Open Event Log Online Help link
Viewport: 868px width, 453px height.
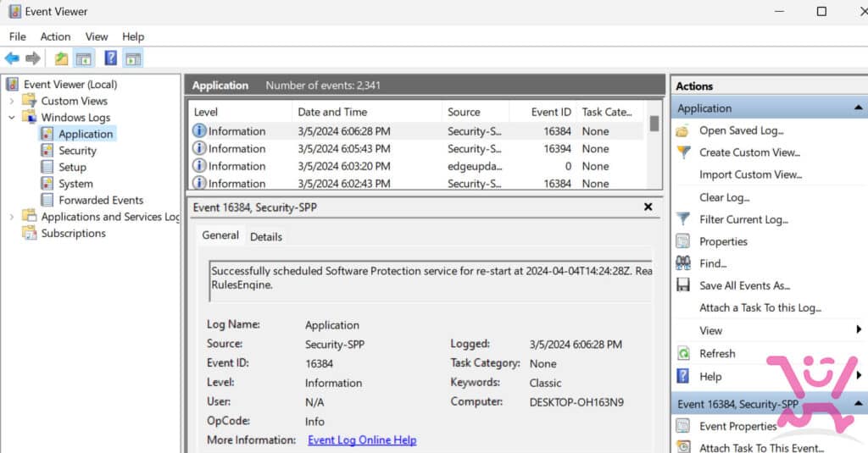(362, 440)
